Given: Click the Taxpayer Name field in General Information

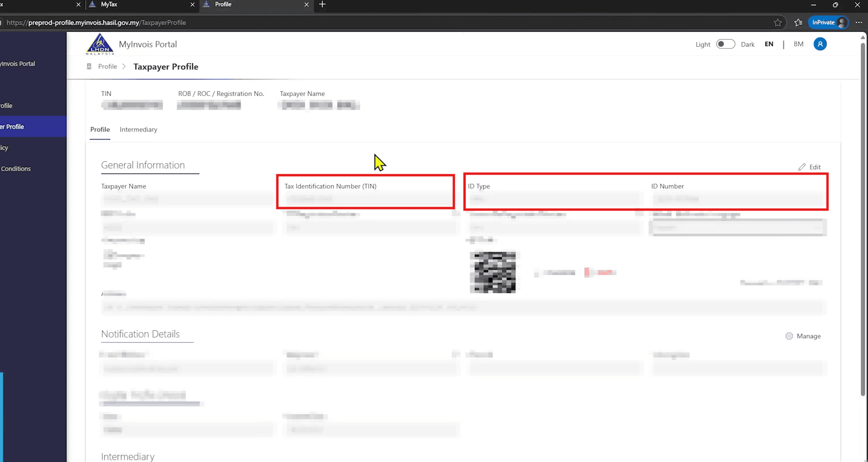Looking at the screenshot, I should tap(187, 199).
